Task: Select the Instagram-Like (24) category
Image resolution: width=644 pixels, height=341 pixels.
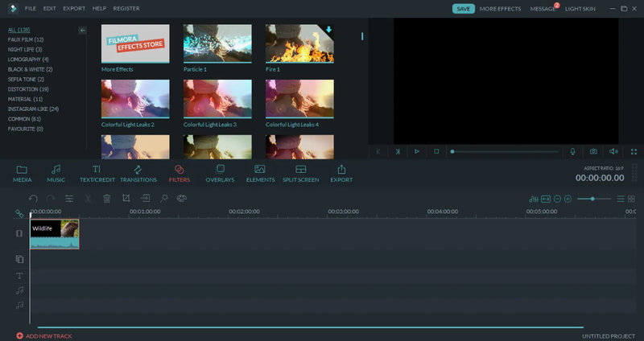Action: [x=33, y=109]
